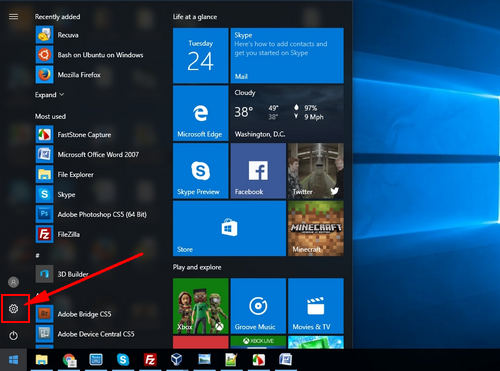Click the Power button icon

pyautogui.click(x=14, y=335)
